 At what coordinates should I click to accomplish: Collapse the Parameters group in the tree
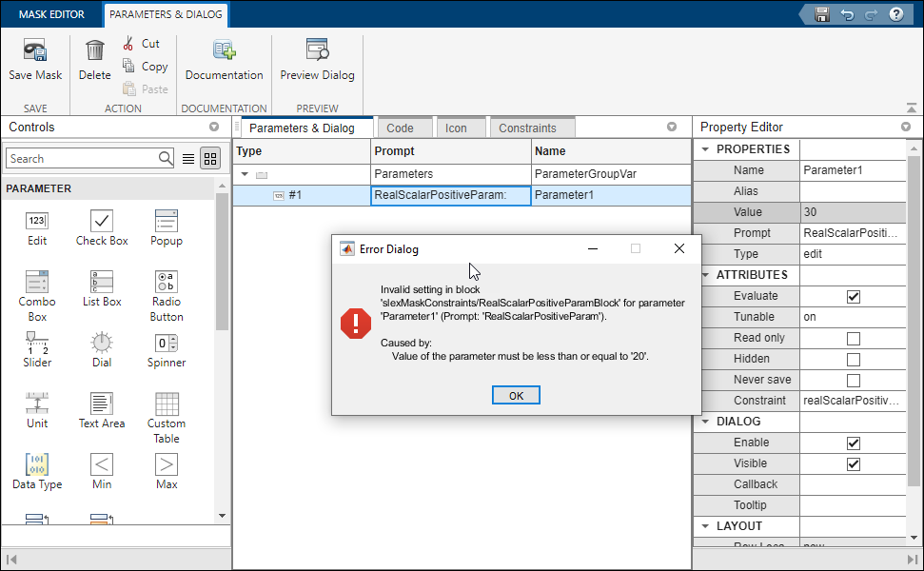pyautogui.click(x=246, y=175)
